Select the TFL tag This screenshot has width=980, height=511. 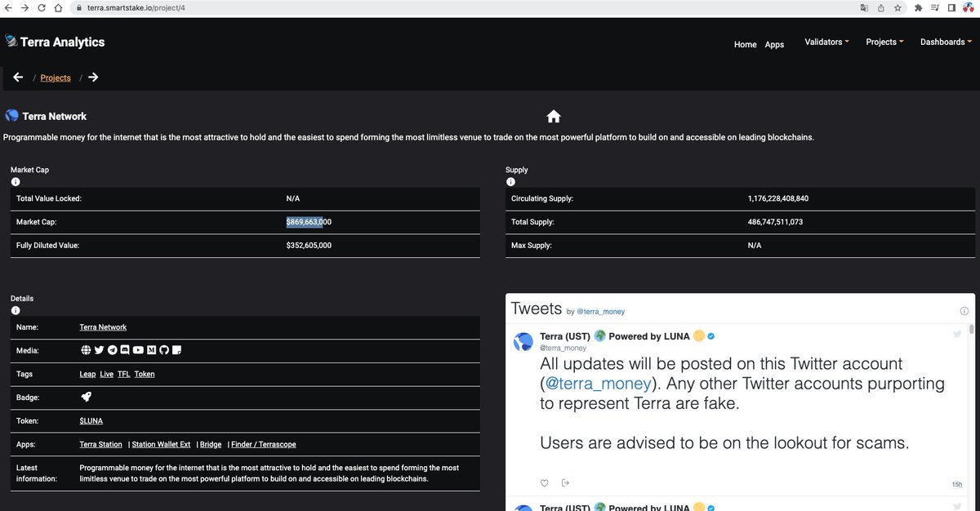click(x=123, y=374)
